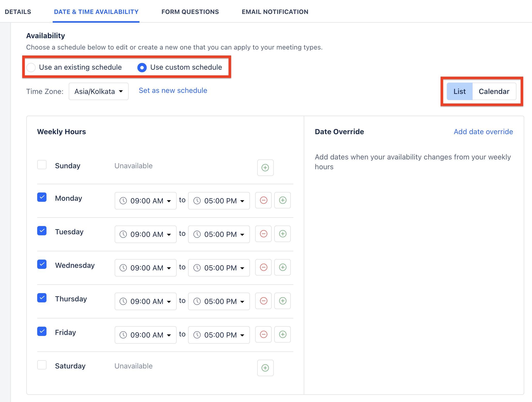Remove Friday's time slot
Viewport: 532px width, 402px height.
point(263,334)
